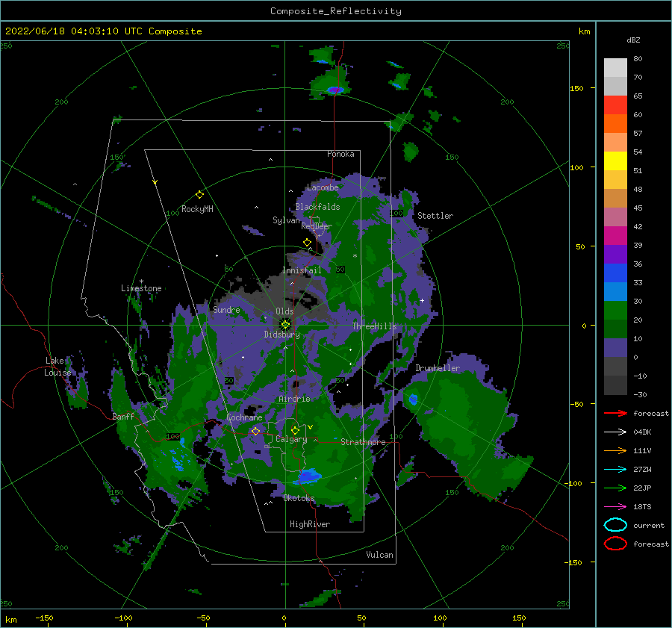Click the Drumheller label on map
Image resolution: width=672 pixels, height=628 pixels.
[x=438, y=368]
